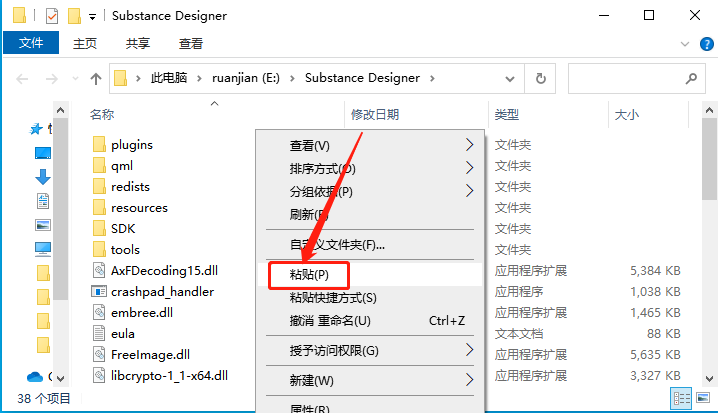
Task: Switch to large icons view layout
Action: tap(703, 397)
